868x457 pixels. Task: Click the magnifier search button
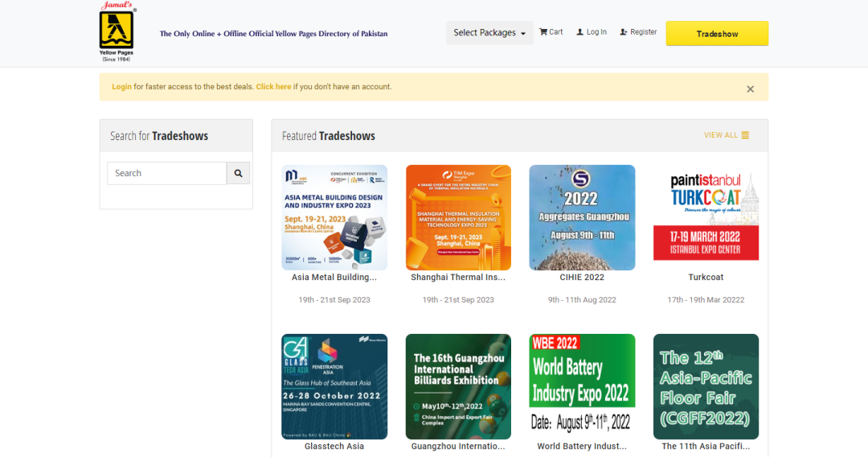(x=238, y=173)
